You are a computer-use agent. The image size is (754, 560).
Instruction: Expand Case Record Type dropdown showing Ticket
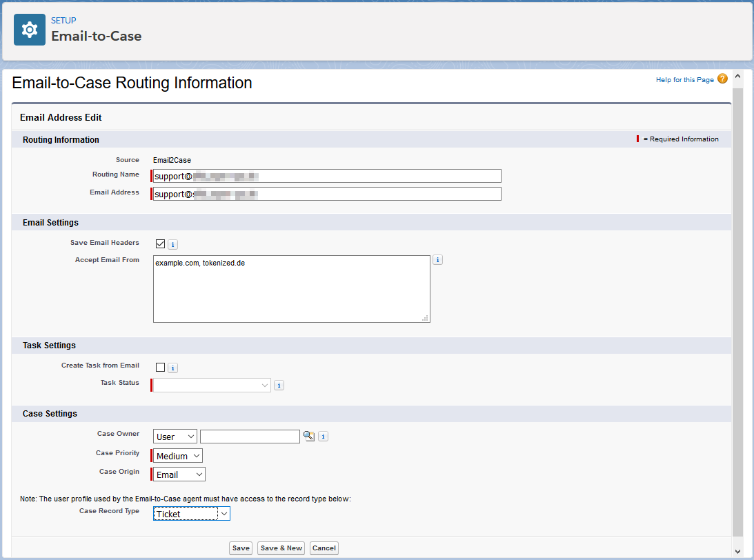click(x=192, y=513)
